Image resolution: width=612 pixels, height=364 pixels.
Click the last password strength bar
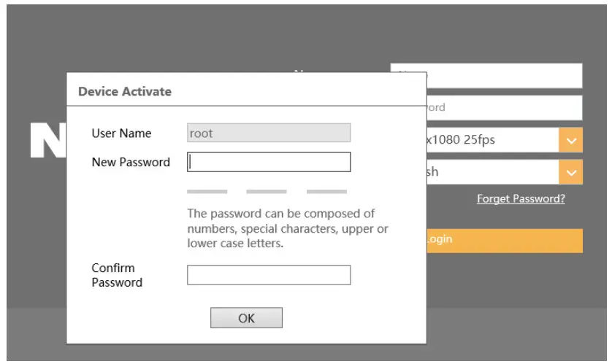(x=326, y=192)
